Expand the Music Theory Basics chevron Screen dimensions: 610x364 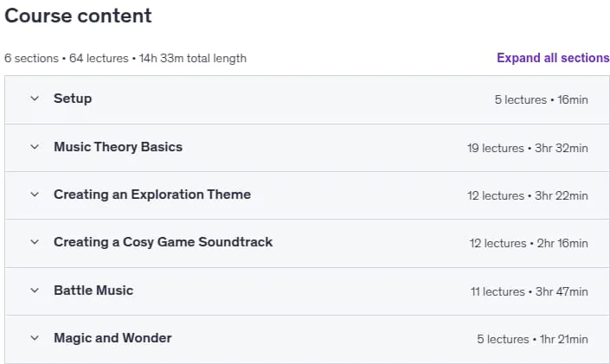(x=35, y=147)
